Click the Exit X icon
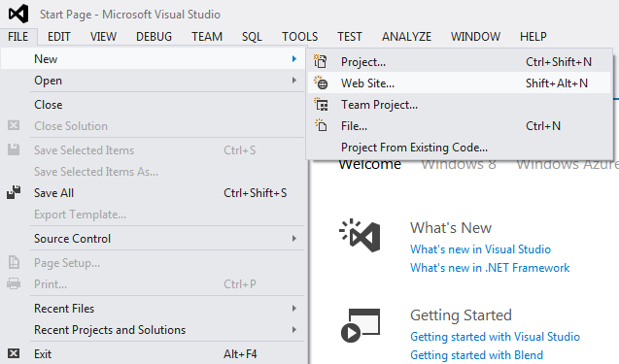The height and width of the screenshot is (364, 619). (x=14, y=353)
